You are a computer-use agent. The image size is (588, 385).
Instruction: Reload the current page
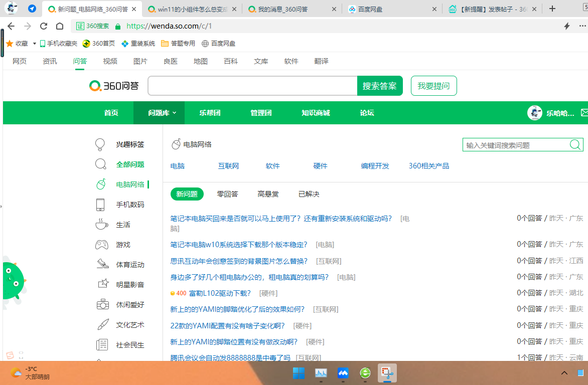point(44,26)
